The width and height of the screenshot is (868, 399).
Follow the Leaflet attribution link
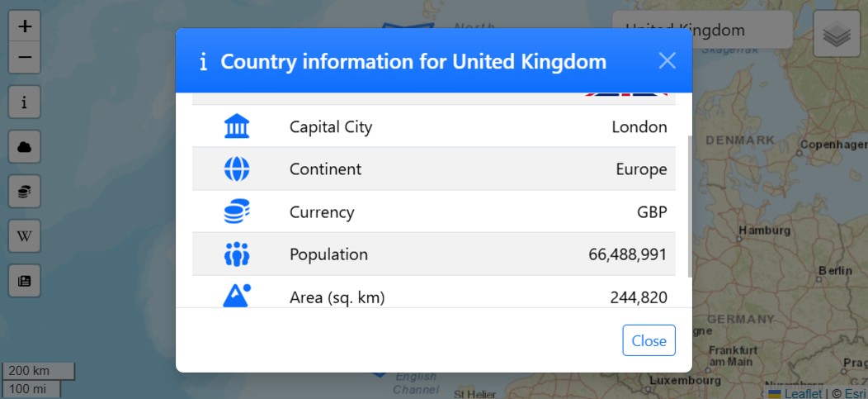point(802,393)
